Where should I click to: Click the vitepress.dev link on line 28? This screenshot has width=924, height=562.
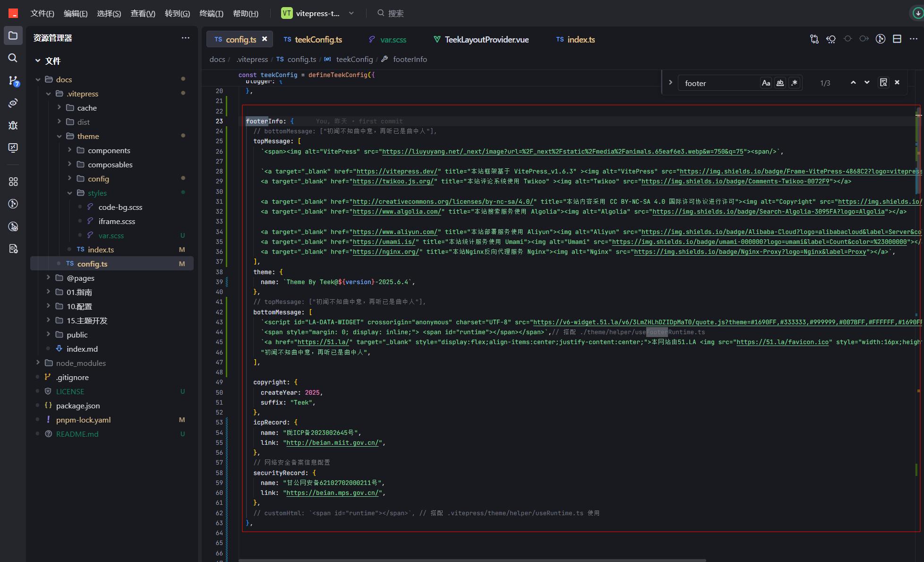point(397,171)
